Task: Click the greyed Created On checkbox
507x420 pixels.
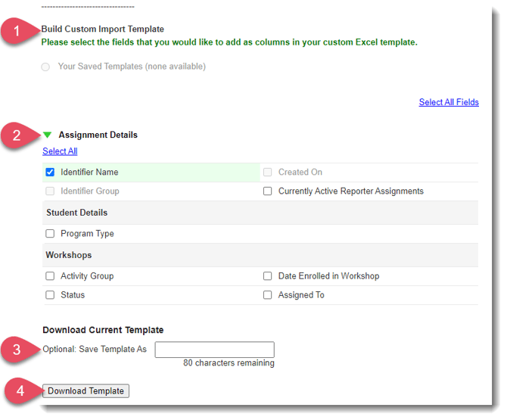Action: (268, 173)
